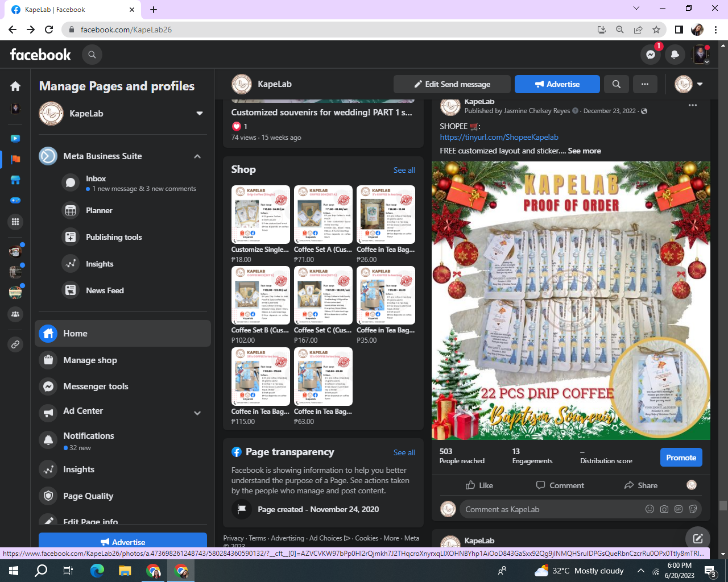The image size is (728, 582).
Task: Open Marketplace storefront icon in left rail
Action: point(15,180)
